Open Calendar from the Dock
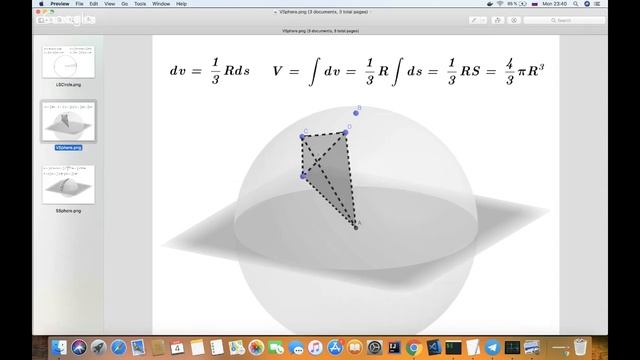The height and width of the screenshot is (360, 640). [178, 348]
